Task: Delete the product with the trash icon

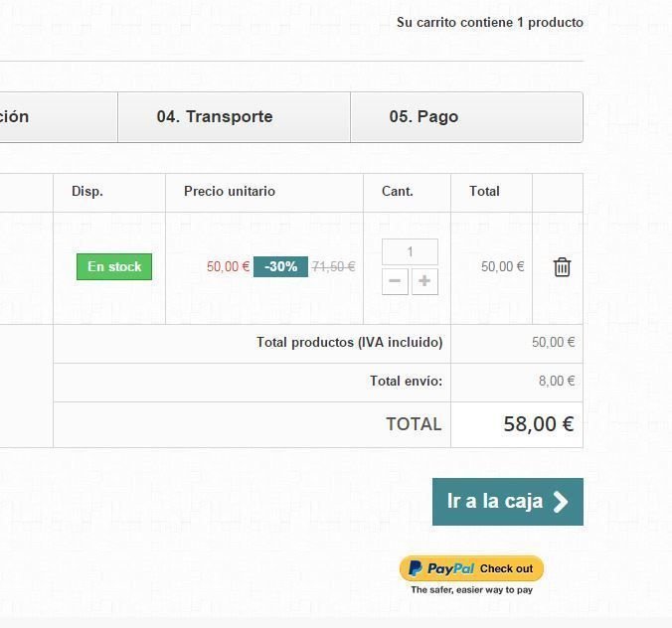Action: click(x=562, y=267)
